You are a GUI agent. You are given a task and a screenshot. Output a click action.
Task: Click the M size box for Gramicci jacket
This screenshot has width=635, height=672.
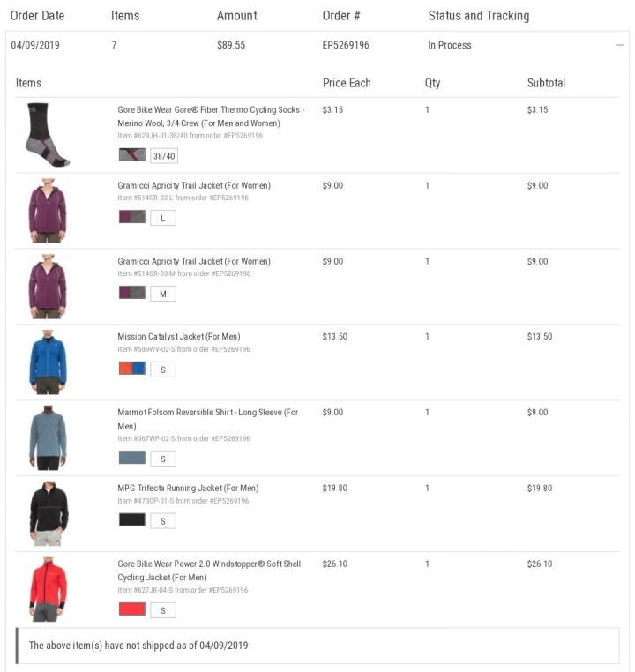(163, 294)
